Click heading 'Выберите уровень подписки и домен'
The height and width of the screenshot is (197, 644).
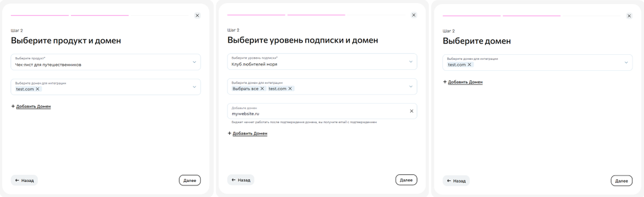pos(303,40)
